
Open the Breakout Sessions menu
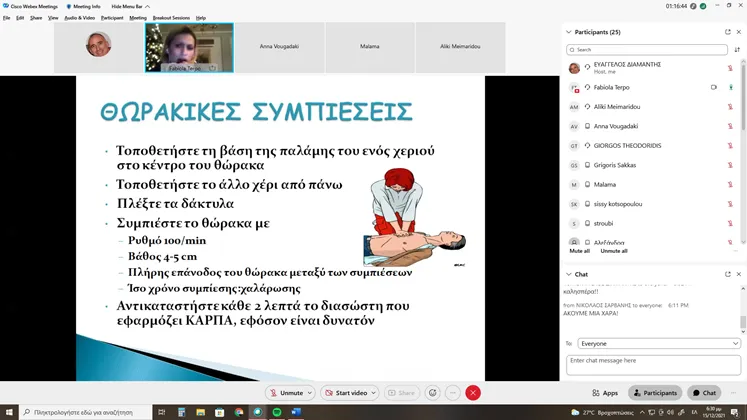(x=171, y=18)
